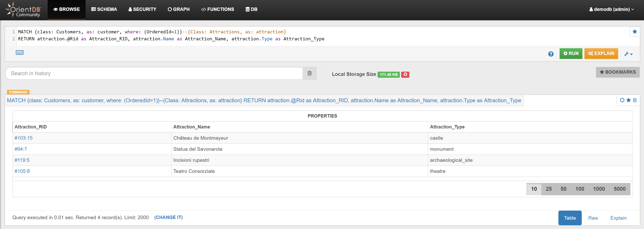644x229 pixels.
Task: Set page size to 5000
Action: [x=619, y=189]
